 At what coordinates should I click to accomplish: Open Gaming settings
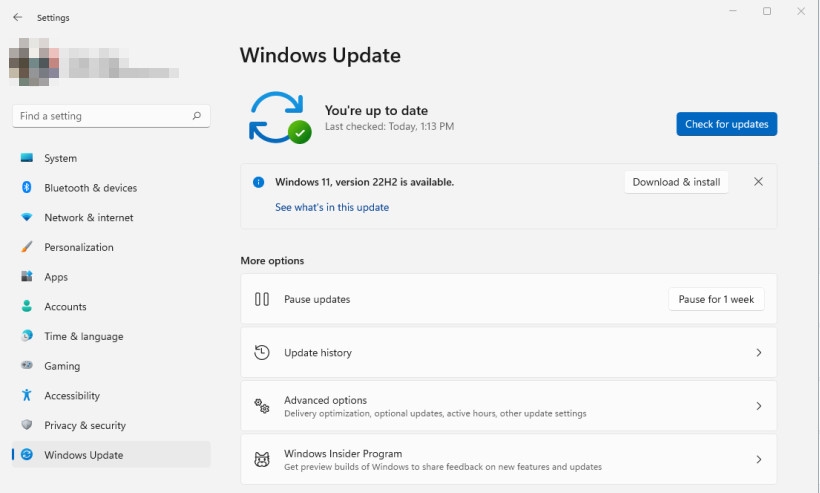111,366
